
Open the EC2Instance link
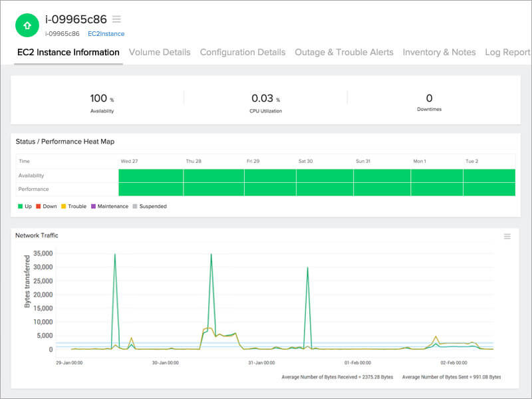click(x=106, y=34)
